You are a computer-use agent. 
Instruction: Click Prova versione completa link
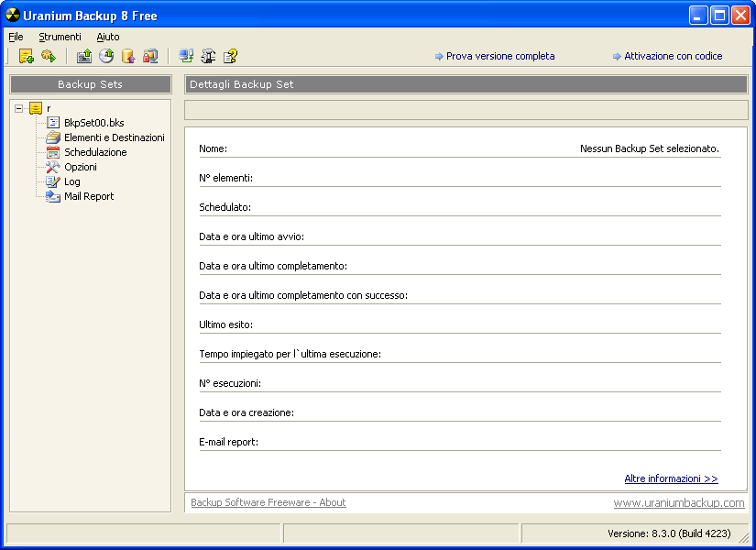(x=500, y=56)
